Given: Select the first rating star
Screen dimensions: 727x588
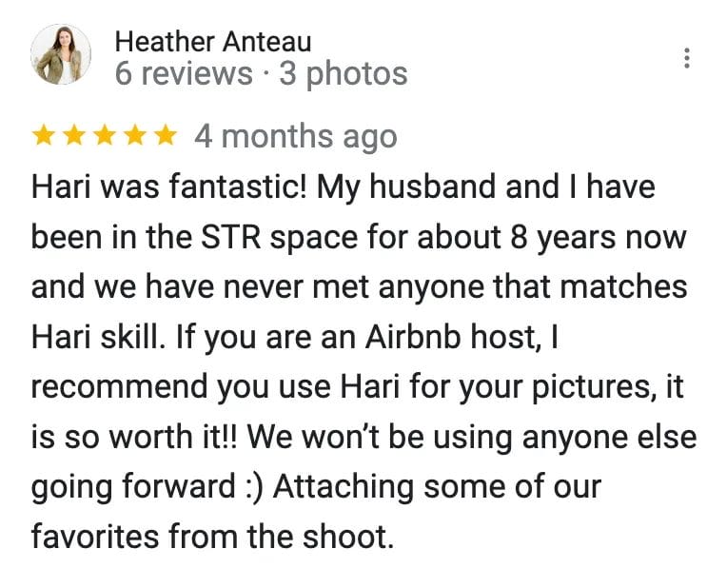Looking at the screenshot, I should click(44, 135).
